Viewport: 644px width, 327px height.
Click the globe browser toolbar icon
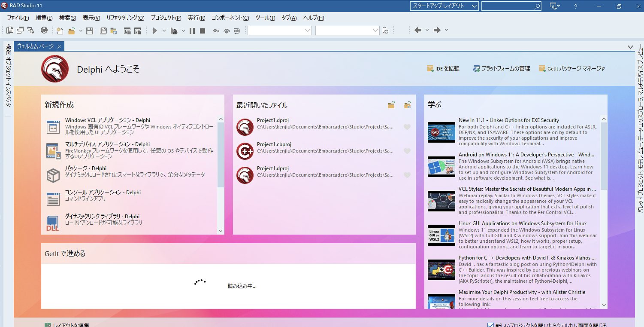44,30
